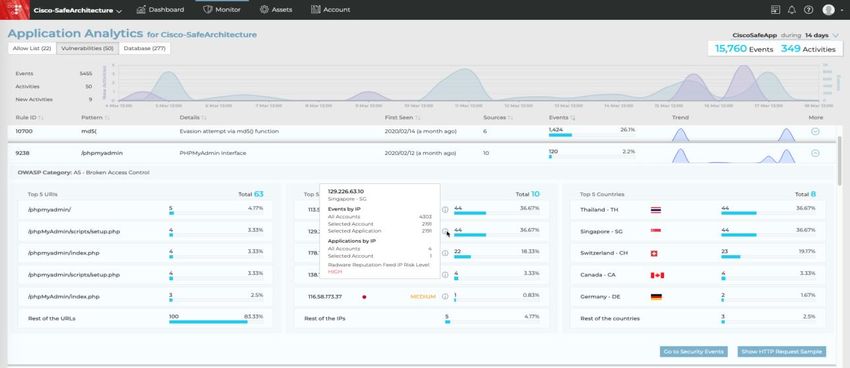850x368 pixels.
Task: Click Thailand - TH country label
Action: [x=598, y=210]
